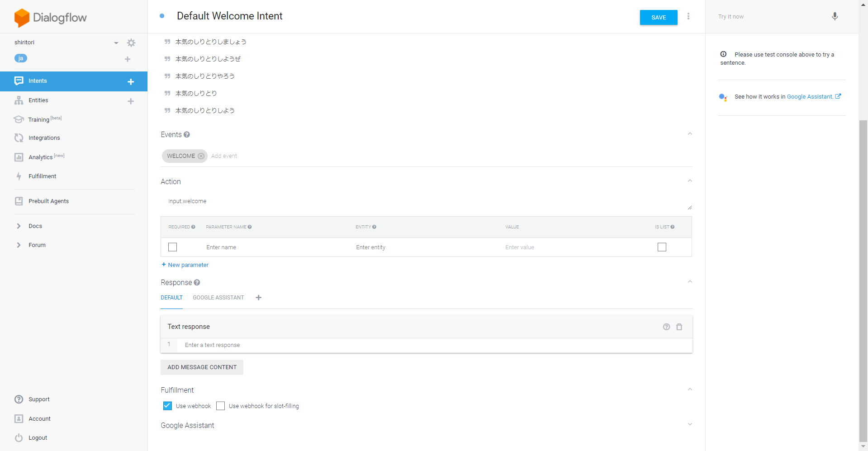Screen dimensions: 868x451
Task: Add a new entity with plus icon
Action: (131, 101)
